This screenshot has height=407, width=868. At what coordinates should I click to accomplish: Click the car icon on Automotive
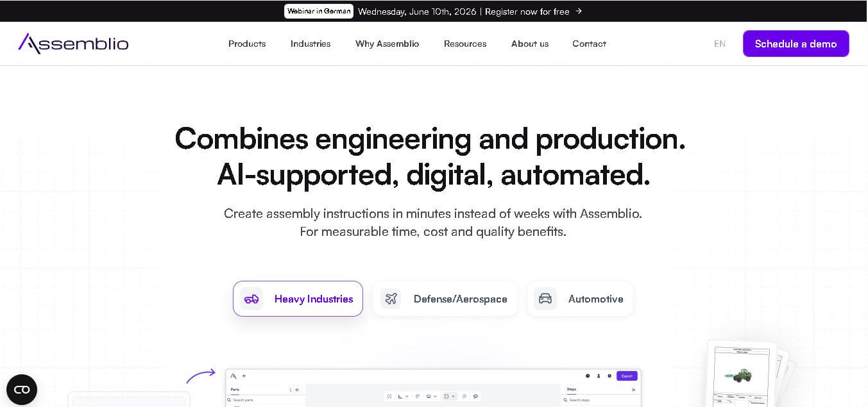point(545,299)
